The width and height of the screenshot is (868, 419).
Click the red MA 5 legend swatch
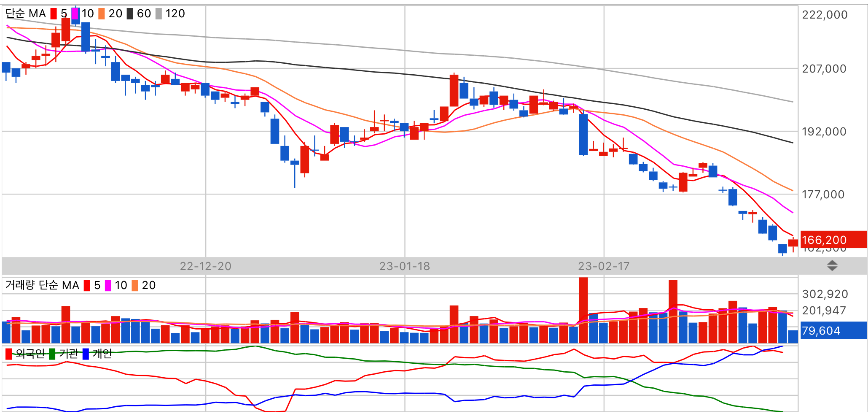click(x=54, y=14)
